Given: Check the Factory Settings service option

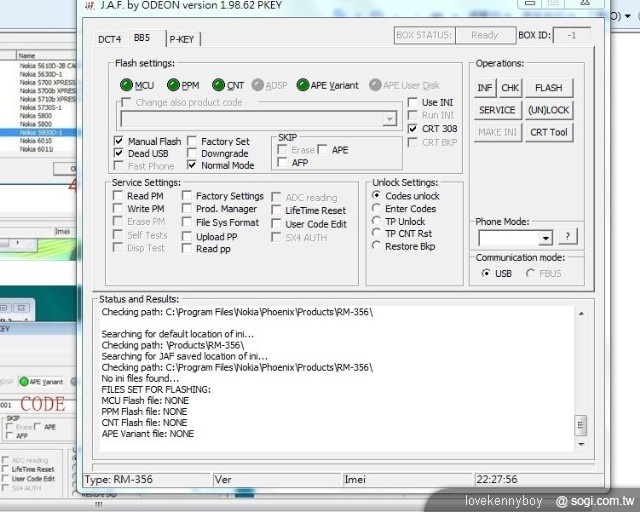Looking at the screenshot, I should (x=187, y=196).
